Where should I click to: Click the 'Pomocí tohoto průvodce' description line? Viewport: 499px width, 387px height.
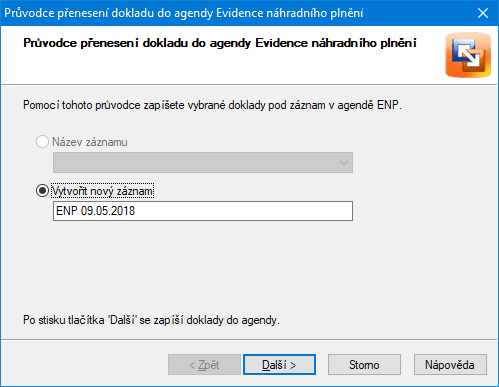pyautogui.click(x=212, y=105)
